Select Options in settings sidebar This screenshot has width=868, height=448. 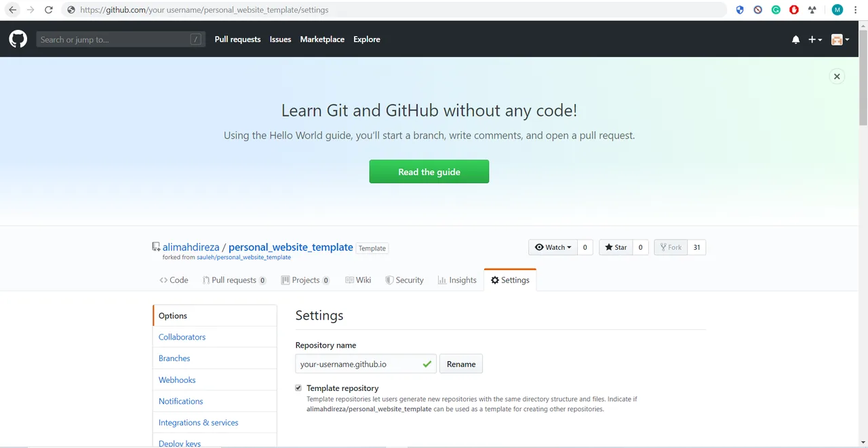pyautogui.click(x=215, y=316)
